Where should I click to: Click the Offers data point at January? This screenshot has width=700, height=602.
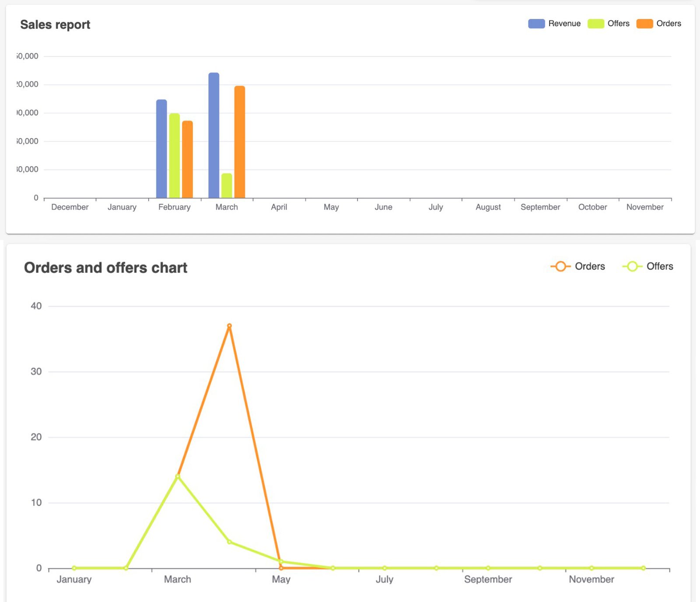(x=74, y=568)
